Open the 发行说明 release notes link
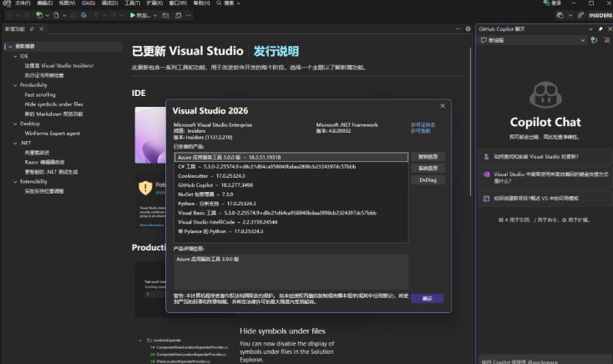 pos(276,51)
